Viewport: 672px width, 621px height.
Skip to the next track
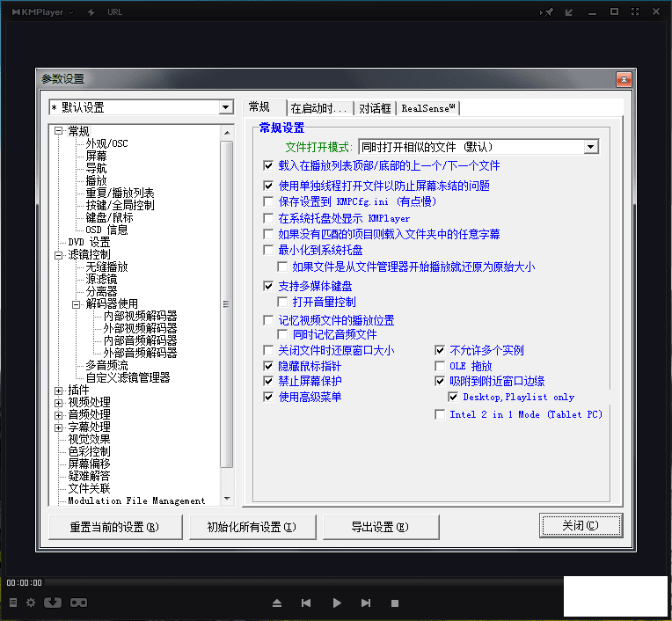(x=366, y=603)
